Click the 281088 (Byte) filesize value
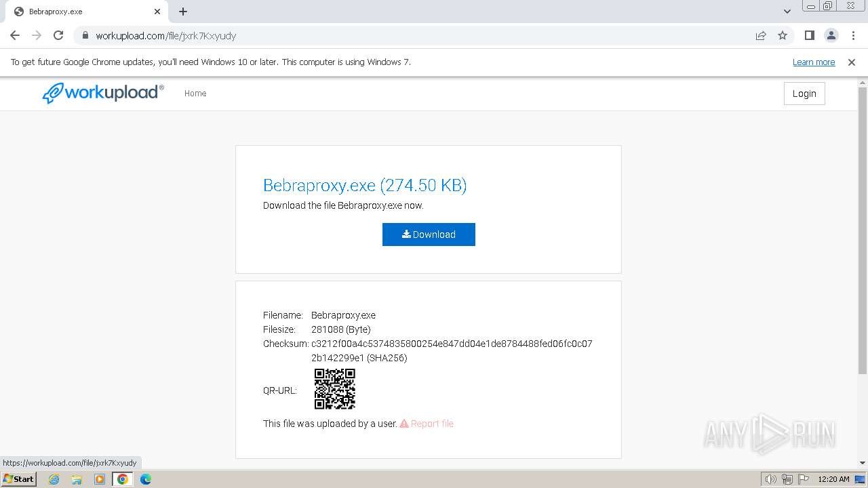This screenshot has width=868, height=488. (x=341, y=329)
